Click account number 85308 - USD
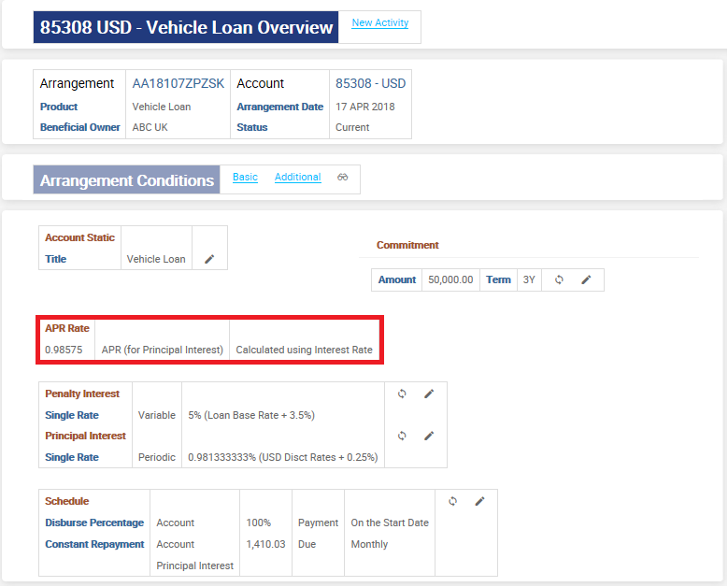Screen dimensions: 728x587 (370, 83)
